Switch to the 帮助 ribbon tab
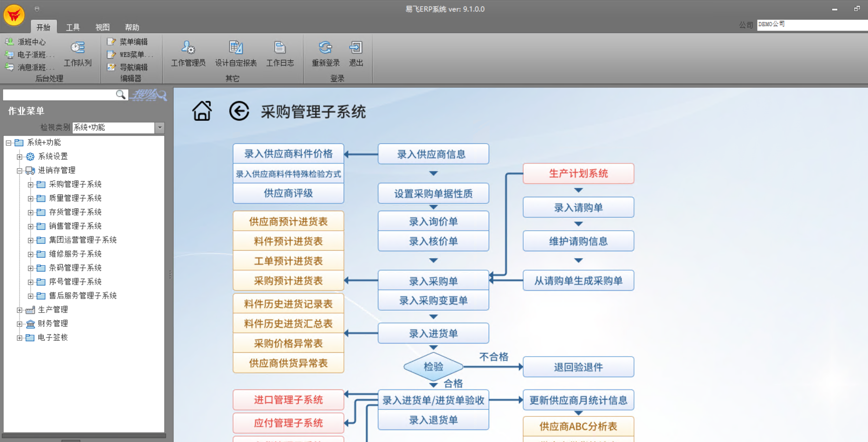This screenshot has width=868, height=442. [132, 27]
